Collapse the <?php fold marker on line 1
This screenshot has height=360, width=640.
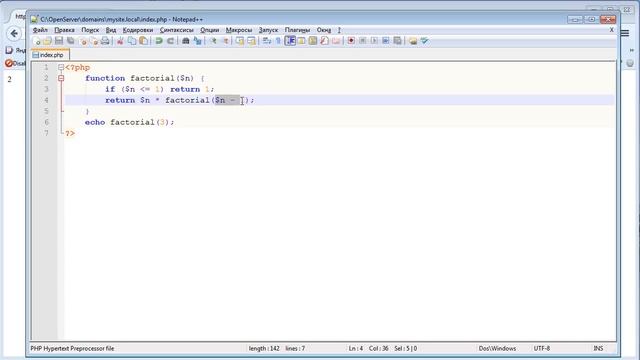(61, 67)
